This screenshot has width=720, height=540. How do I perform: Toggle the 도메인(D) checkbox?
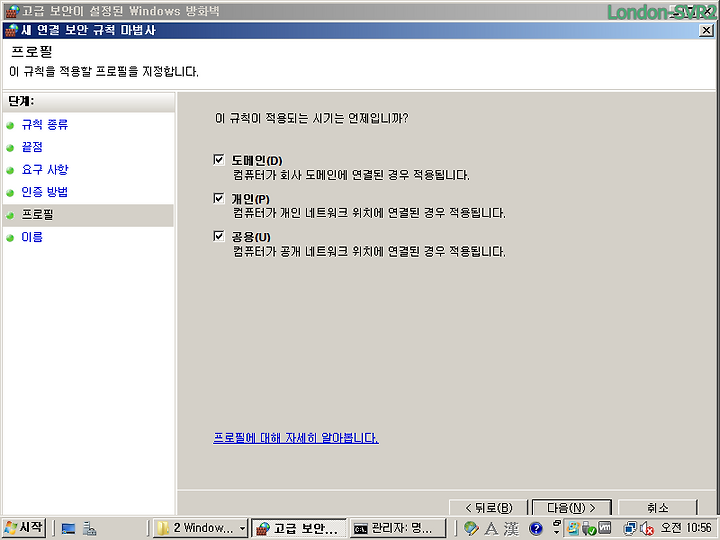219,160
